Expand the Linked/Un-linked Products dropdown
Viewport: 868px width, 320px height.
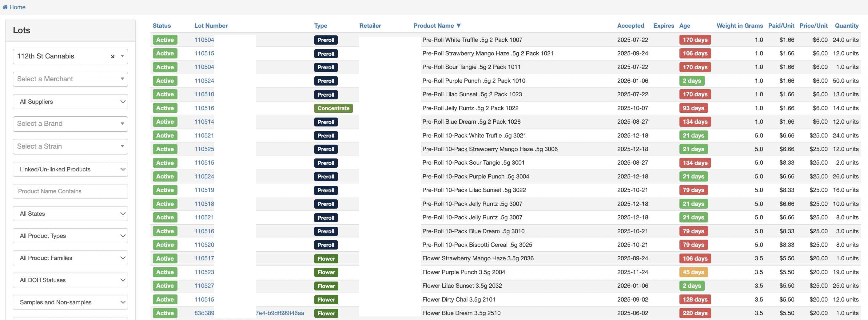click(x=70, y=169)
